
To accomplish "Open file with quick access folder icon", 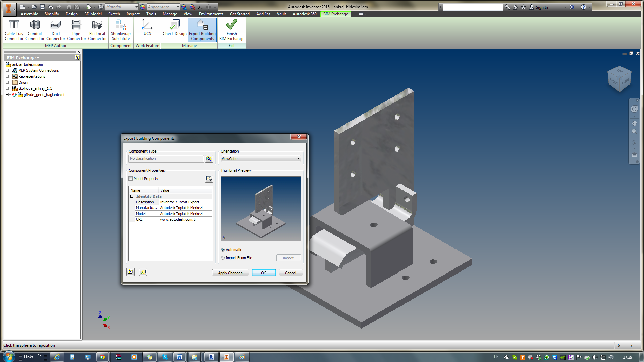I will tap(34, 7).
